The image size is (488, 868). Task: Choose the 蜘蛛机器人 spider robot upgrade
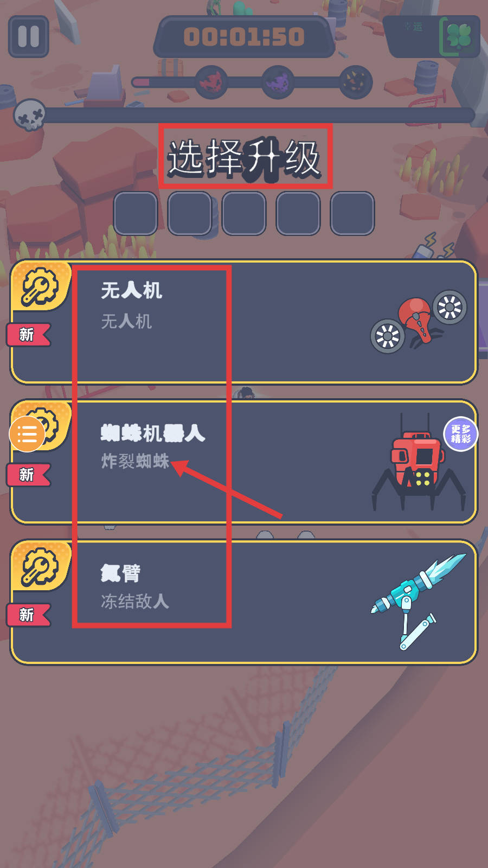click(244, 462)
